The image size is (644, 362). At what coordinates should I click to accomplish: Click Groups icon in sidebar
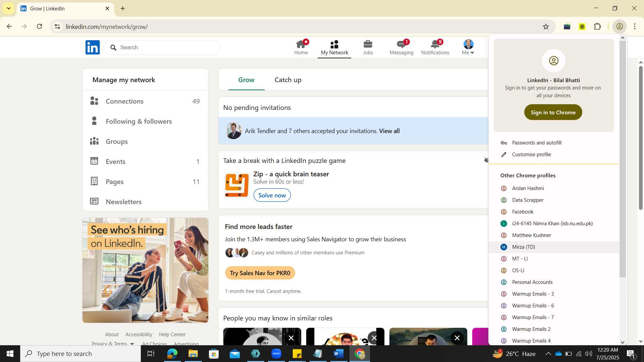[x=94, y=141]
